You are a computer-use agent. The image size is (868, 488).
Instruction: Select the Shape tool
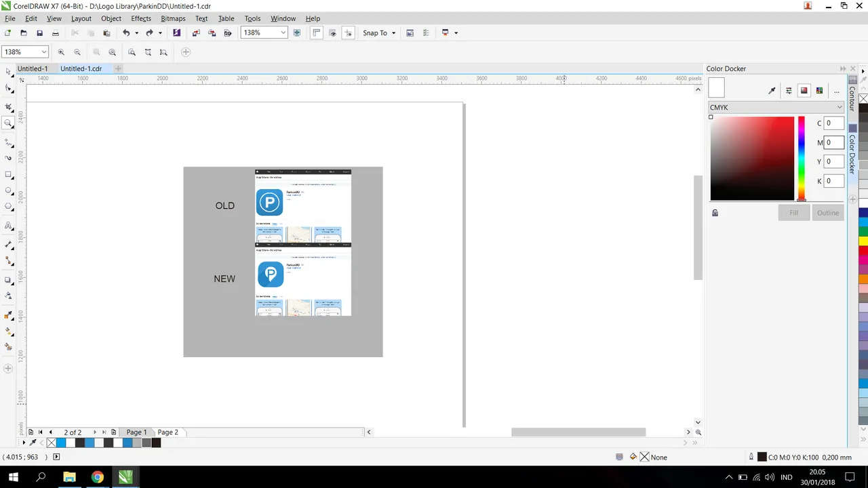8,89
